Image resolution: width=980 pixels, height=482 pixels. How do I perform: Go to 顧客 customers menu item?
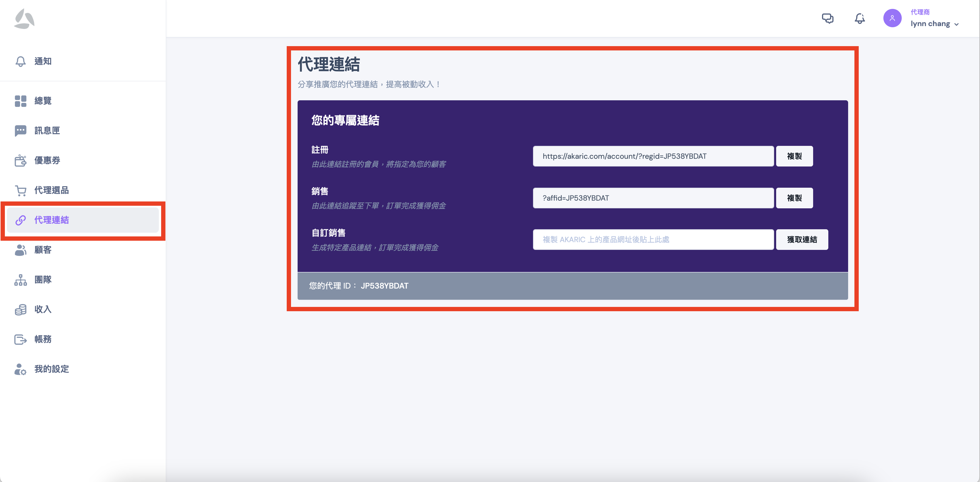click(43, 250)
